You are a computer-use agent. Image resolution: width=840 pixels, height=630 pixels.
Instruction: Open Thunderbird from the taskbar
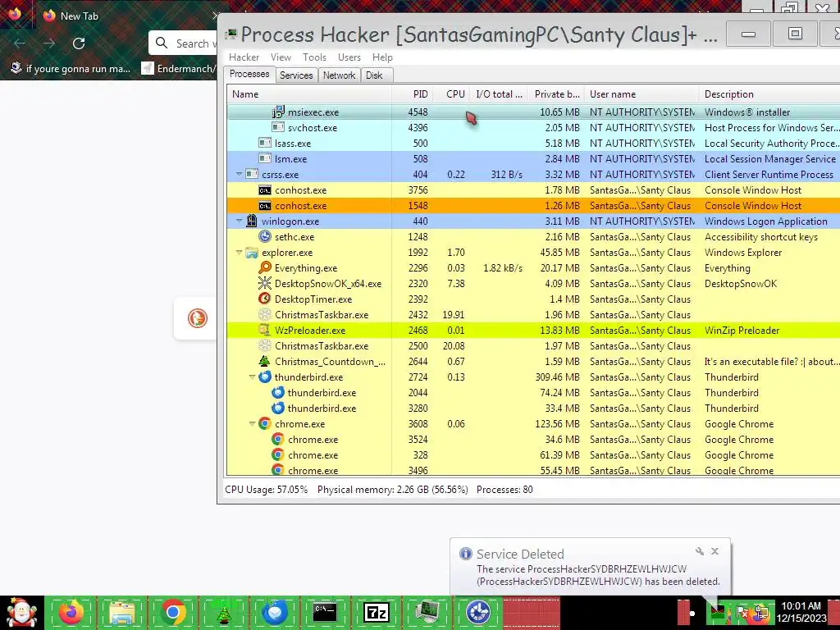[274, 612]
